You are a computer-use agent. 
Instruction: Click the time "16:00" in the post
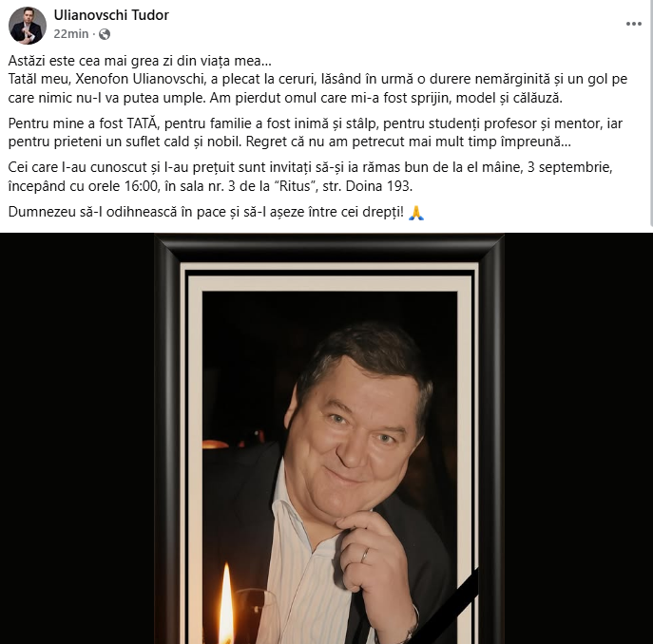(x=141, y=185)
